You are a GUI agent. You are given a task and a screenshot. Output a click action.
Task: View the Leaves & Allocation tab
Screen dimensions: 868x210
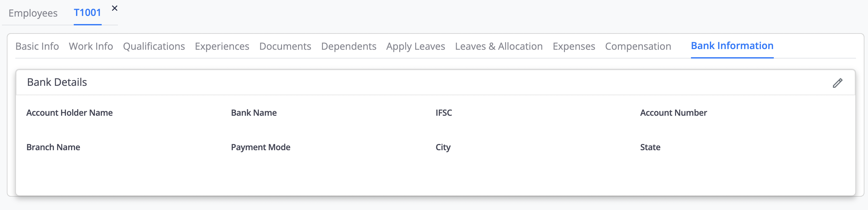tap(499, 46)
